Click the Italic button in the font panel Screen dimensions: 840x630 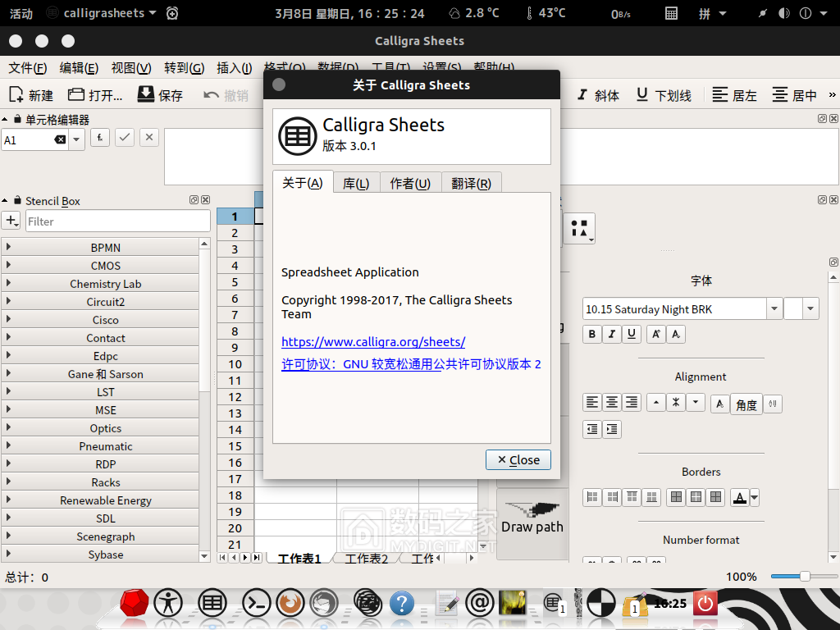pyautogui.click(x=612, y=334)
